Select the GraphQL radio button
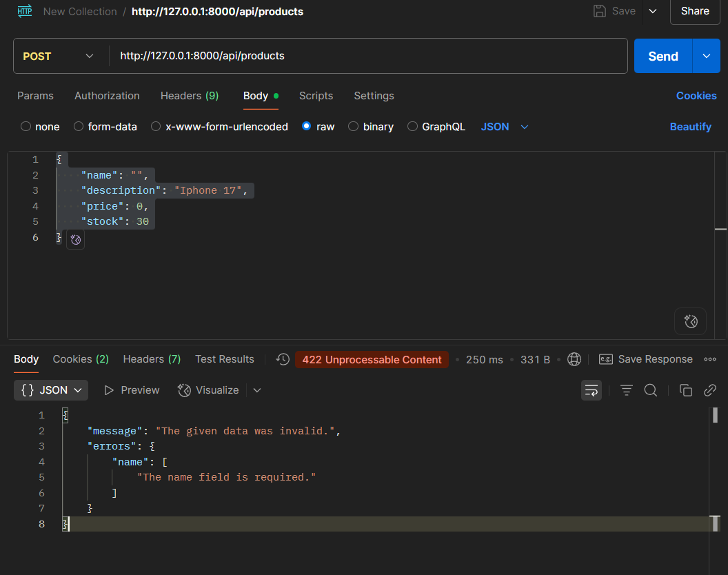 pyautogui.click(x=413, y=127)
